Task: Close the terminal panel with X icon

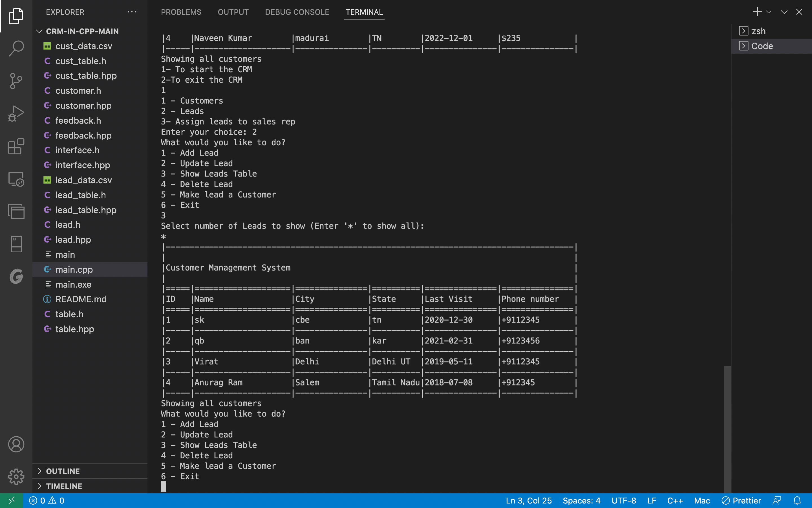Action: point(799,12)
